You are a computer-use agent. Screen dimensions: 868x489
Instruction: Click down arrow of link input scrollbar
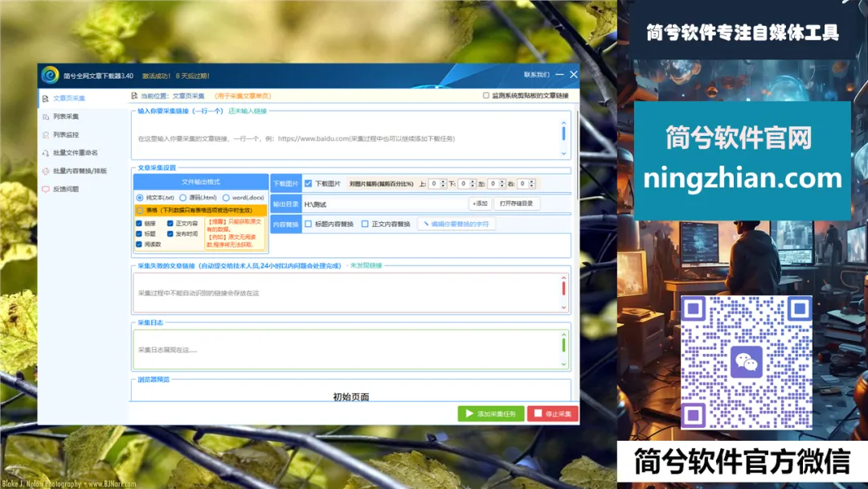pos(563,154)
